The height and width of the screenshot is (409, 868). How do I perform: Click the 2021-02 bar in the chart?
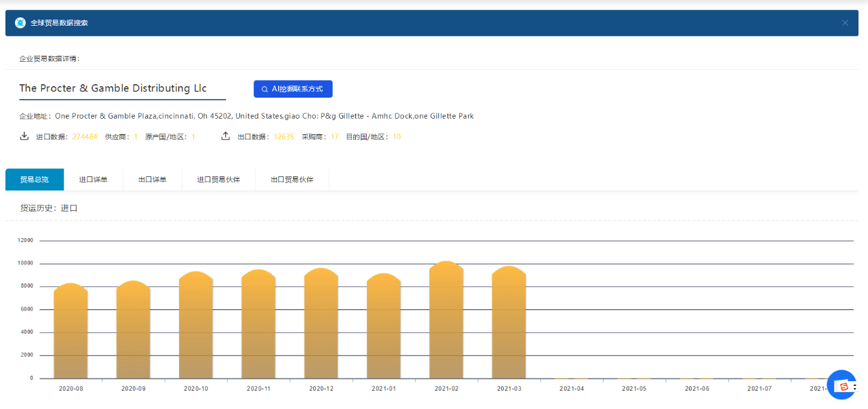446,322
